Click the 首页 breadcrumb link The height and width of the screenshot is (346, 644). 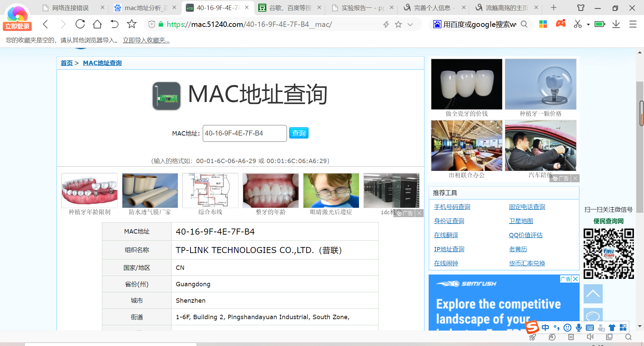point(66,63)
